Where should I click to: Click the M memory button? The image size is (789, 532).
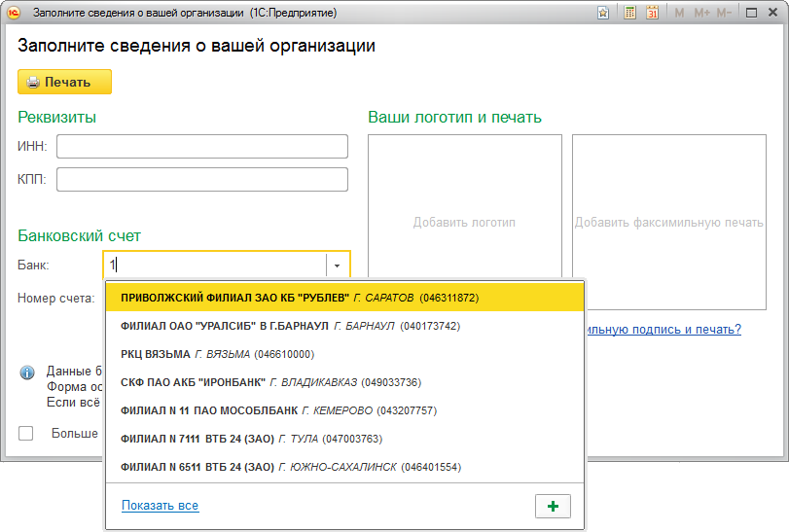[x=679, y=13]
